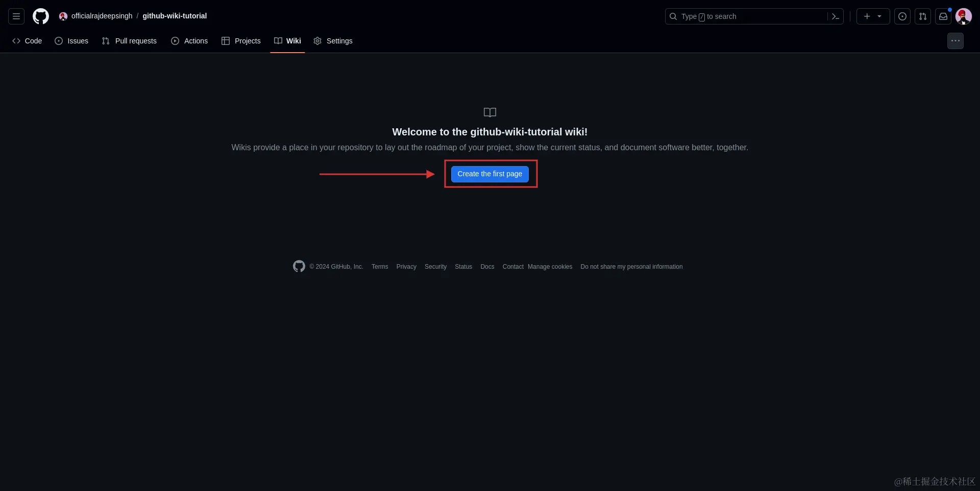
Task: Open the hamburger navigation menu
Action: 16,16
